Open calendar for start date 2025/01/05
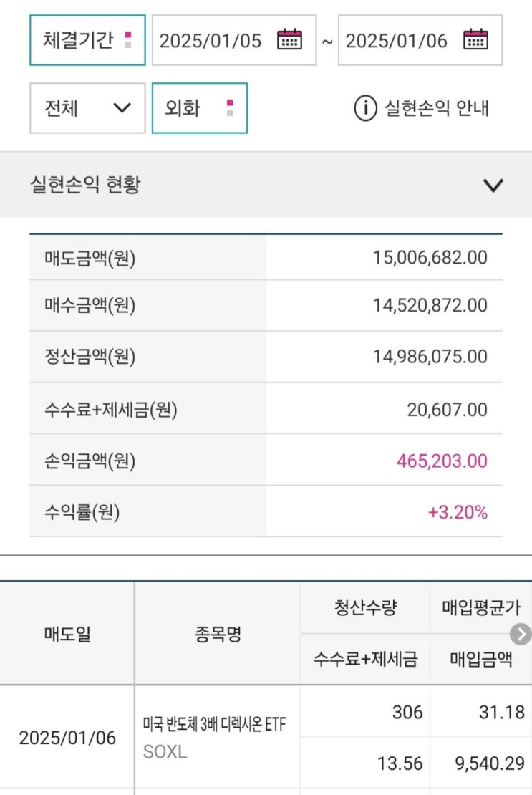This screenshot has height=795, width=532. [290, 39]
